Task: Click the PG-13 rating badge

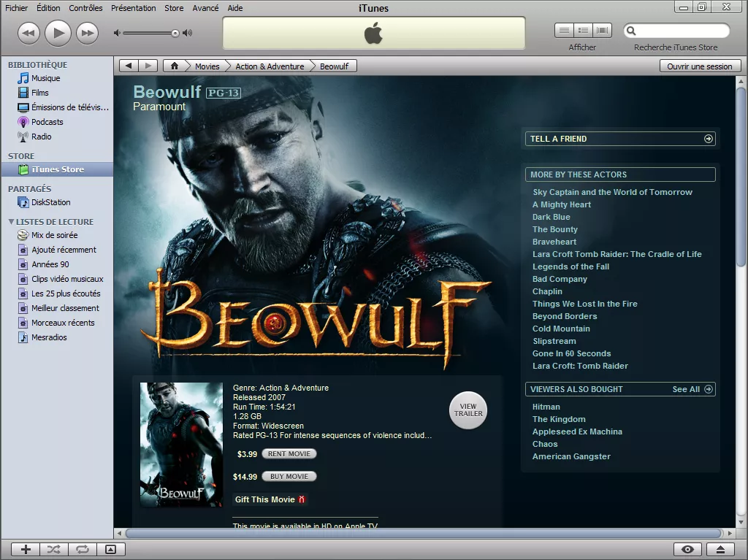Action: click(224, 93)
